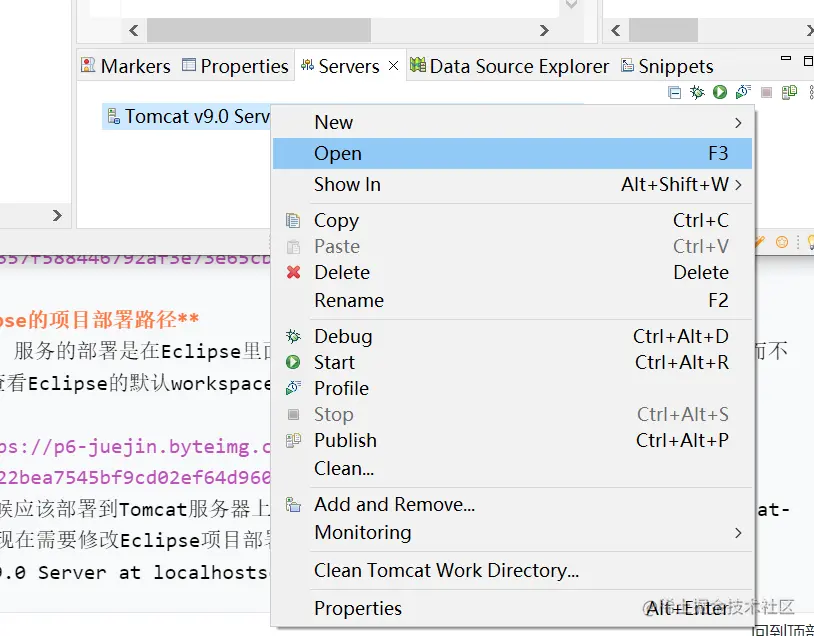Image resolution: width=814 pixels, height=636 pixels.
Task: Choose Properties in the context menu
Action: tap(358, 608)
